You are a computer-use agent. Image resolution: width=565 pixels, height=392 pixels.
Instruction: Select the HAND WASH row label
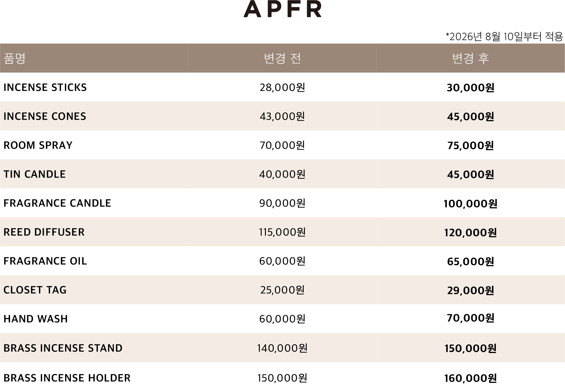(x=36, y=319)
